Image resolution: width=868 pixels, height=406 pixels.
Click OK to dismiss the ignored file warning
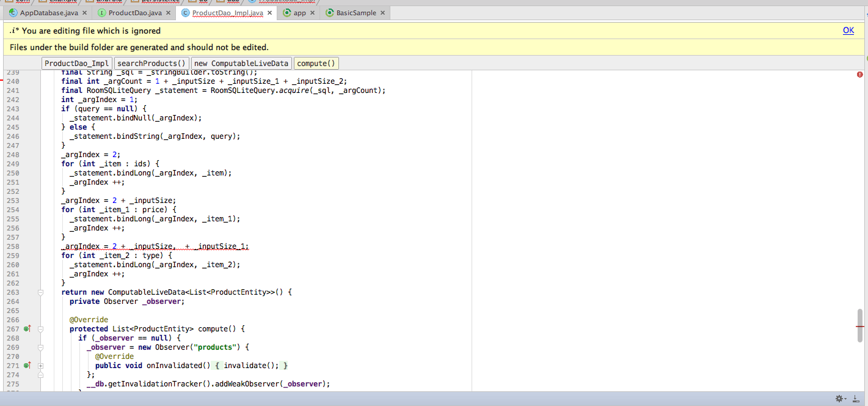point(848,31)
